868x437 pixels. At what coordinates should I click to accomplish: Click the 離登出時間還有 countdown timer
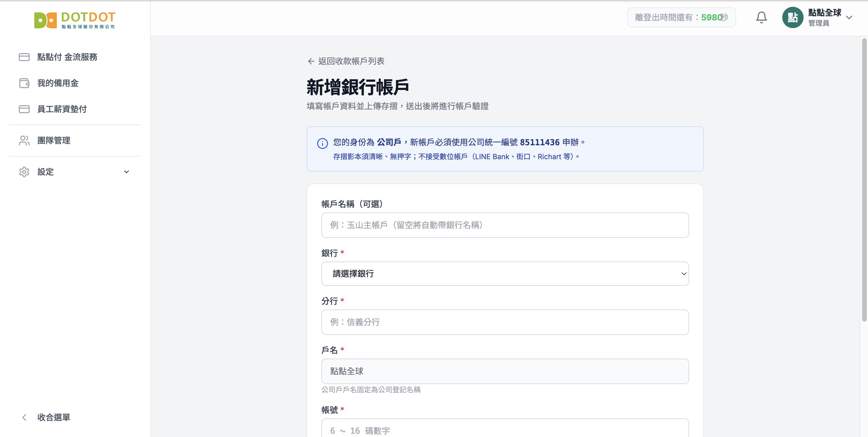click(x=681, y=17)
